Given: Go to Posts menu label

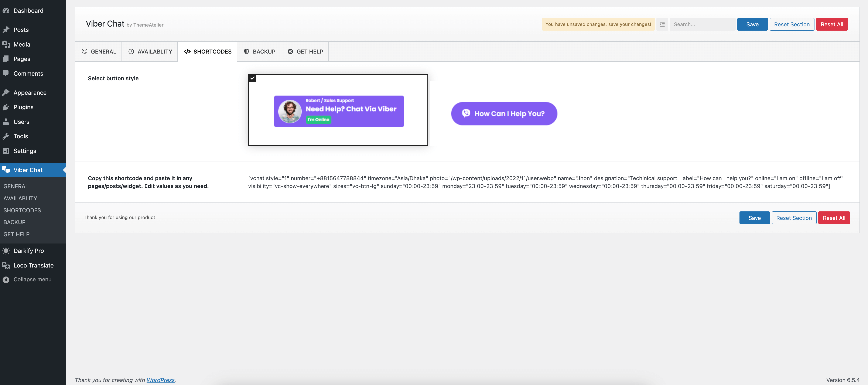Looking at the screenshot, I should [21, 30].
